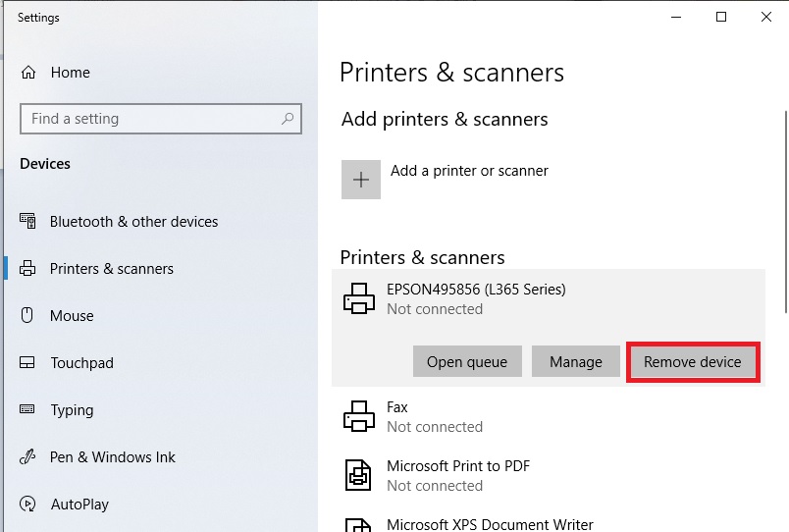Click Remove device button

tap(693, 361)
